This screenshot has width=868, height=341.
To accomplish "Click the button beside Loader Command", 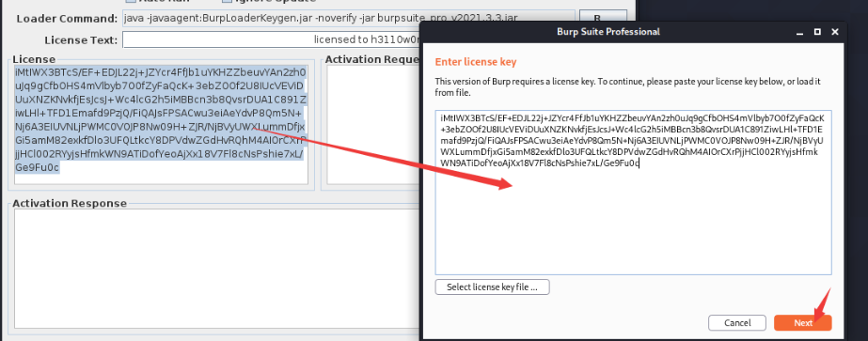I will point(603,18).
